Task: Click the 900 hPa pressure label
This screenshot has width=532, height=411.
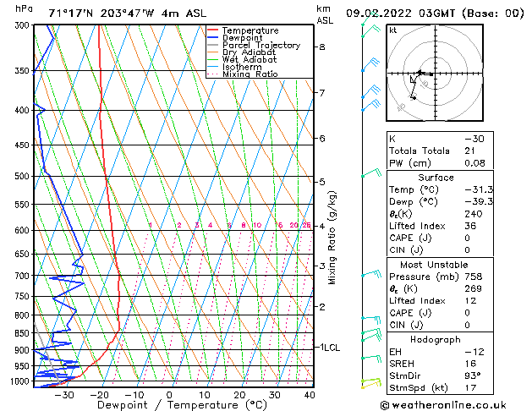Action: tap(24, 350)
